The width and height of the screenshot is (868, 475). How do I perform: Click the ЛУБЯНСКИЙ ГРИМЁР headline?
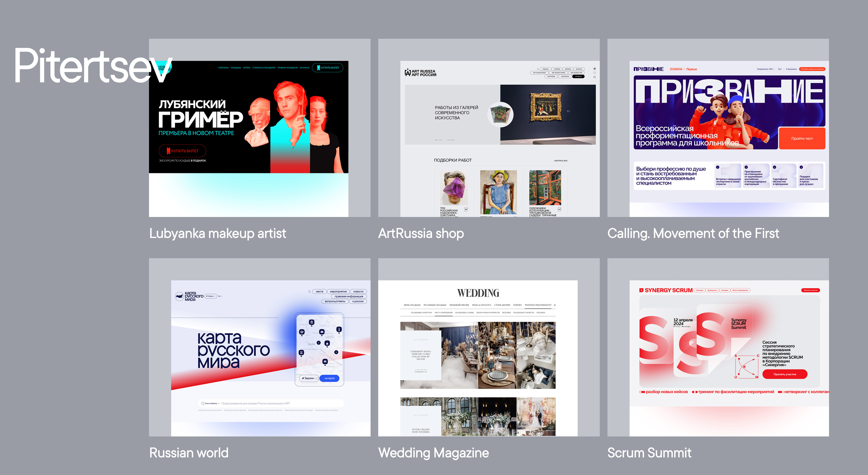click(x=201, y=114)
